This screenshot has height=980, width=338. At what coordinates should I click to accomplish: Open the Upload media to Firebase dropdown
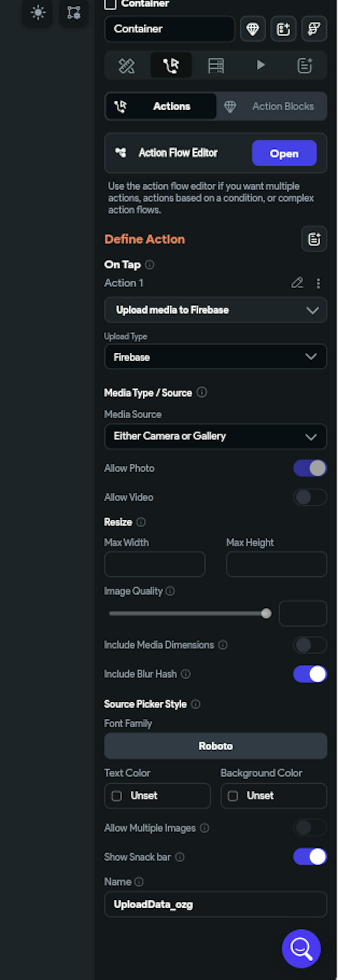point(215,310)
